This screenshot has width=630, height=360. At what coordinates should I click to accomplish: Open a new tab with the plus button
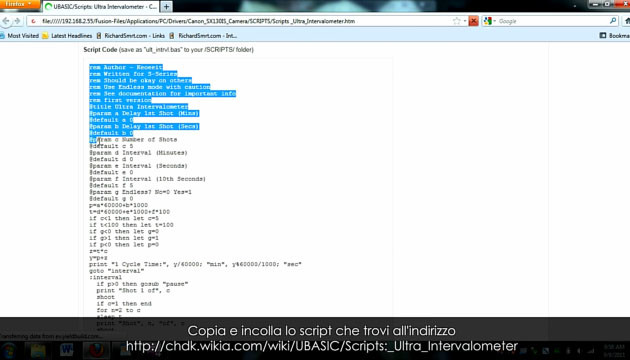[x=166, y=6]
